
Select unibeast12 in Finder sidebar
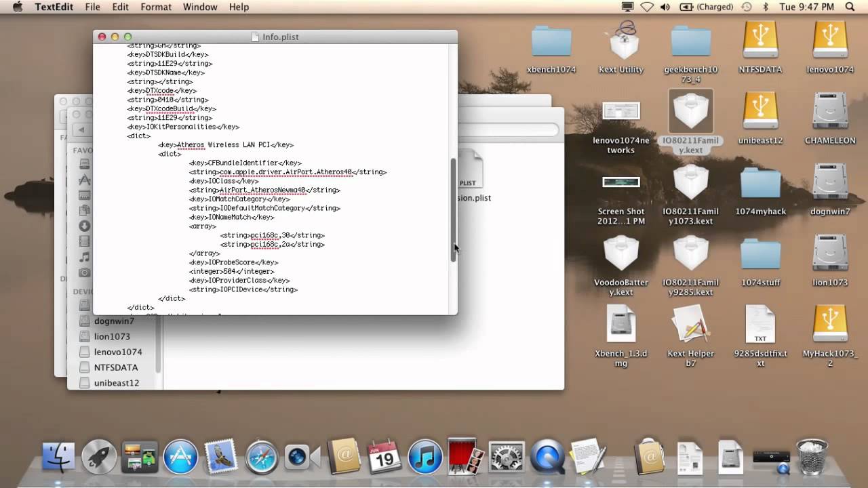(117, 383)
